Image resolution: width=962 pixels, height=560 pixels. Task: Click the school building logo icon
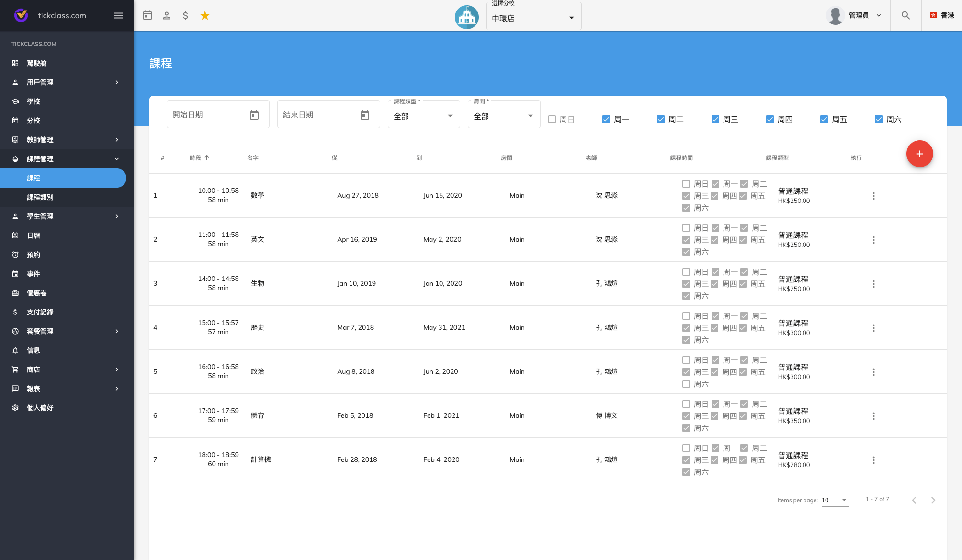(467, 17)
